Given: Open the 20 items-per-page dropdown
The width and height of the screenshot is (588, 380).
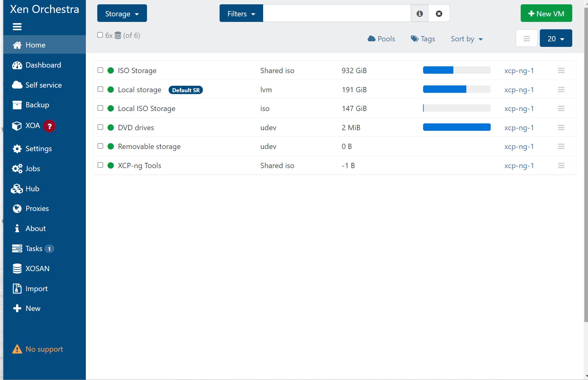Looking at the screenshot, I should coord(556,38).
